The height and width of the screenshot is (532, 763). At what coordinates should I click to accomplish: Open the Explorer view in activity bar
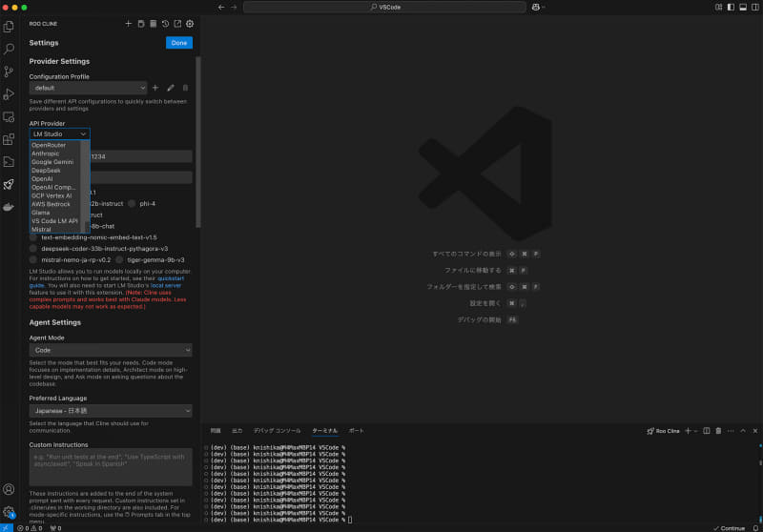[x=9, y=27]
